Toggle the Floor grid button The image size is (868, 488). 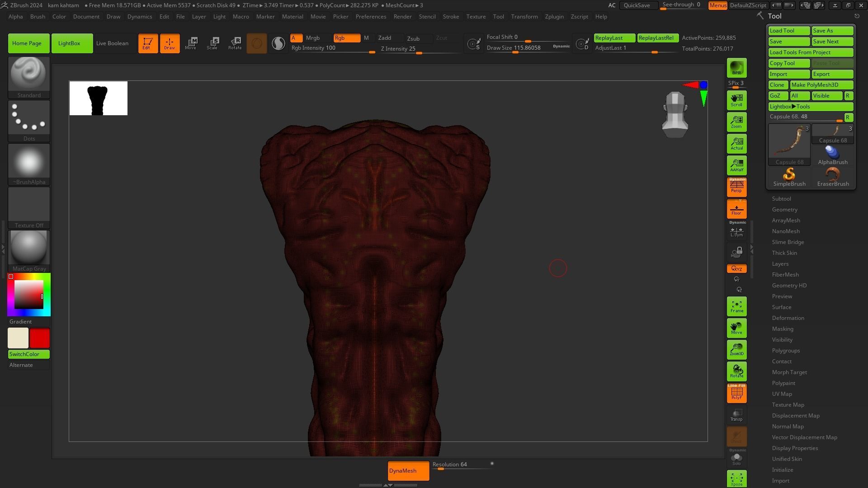pos(736,209)
